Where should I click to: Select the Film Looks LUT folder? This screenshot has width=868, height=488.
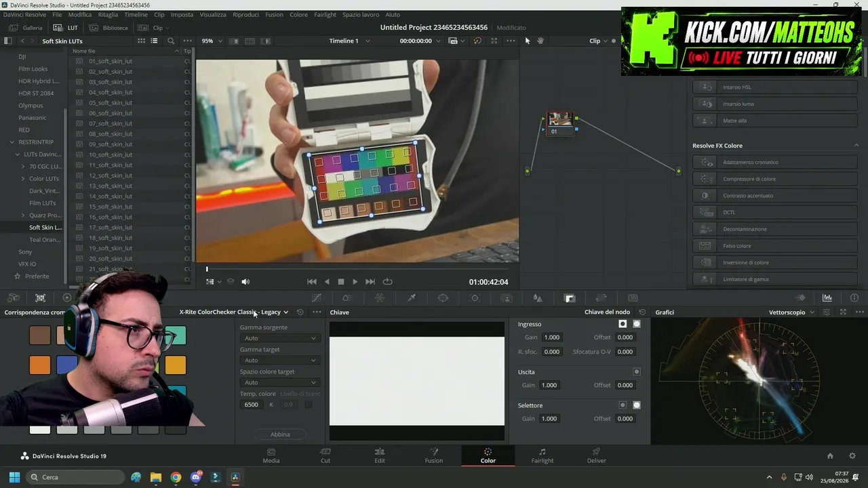[33, 69]
